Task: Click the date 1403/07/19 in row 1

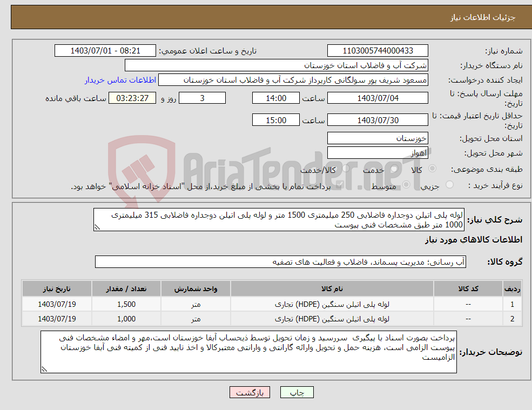Action: point(57,304)
